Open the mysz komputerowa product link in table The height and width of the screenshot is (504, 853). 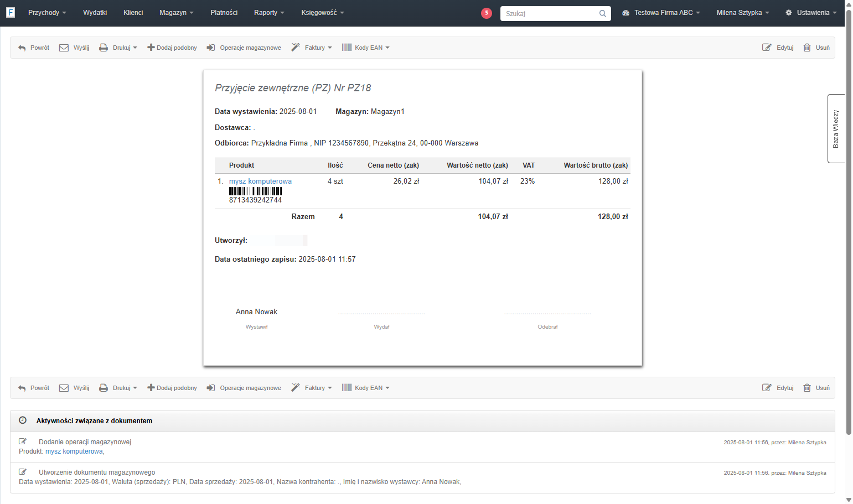click(x=260, y=181)
